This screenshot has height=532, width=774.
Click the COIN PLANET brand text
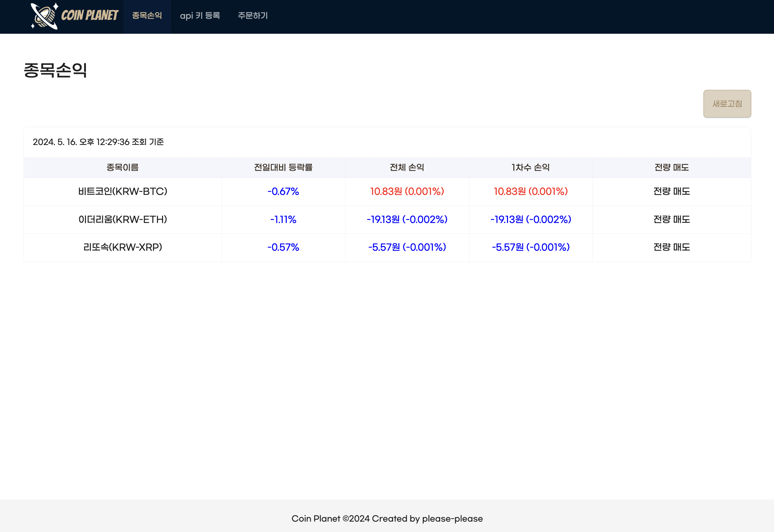(x=90, y=15)
